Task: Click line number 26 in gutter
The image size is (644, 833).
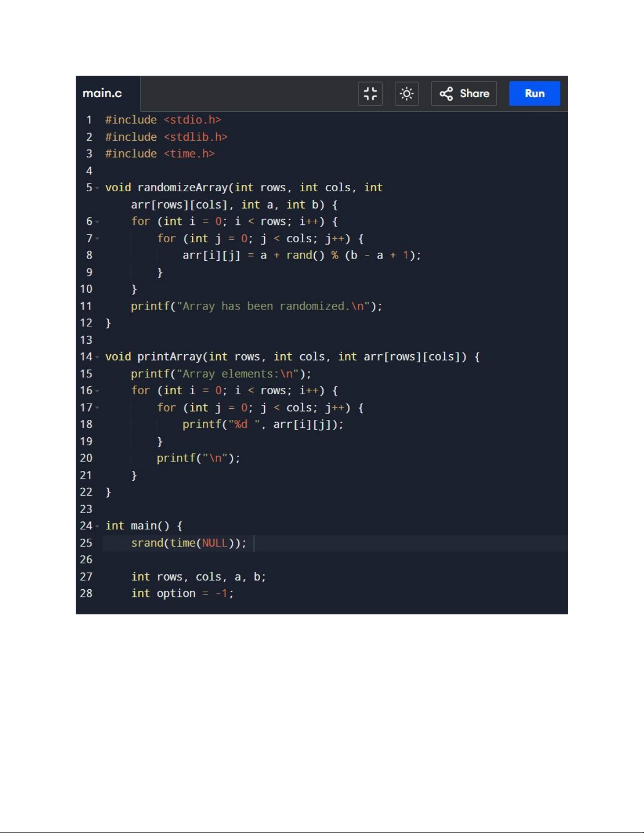Action: point(86,560)
